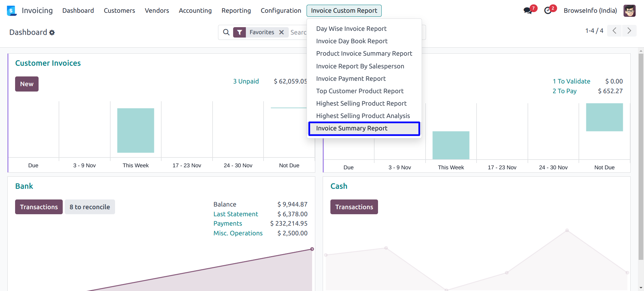Open the Configuration menu
This screenshot has height=291, width=644.
(281, 11)
